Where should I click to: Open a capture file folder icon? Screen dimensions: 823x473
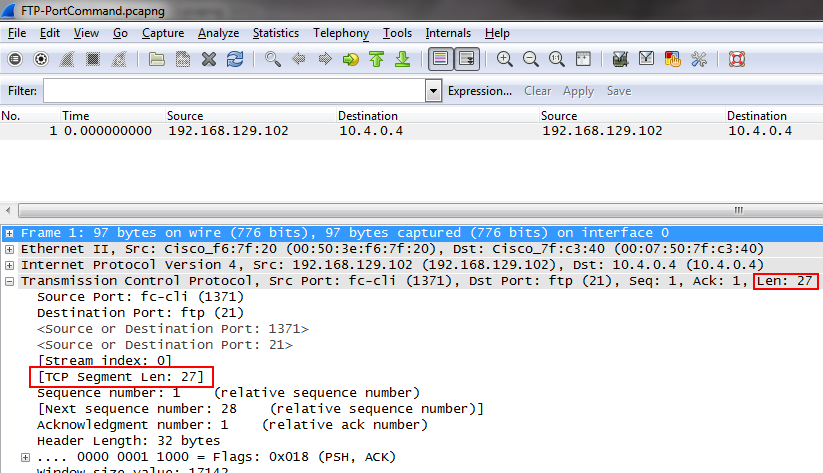click(x=156, y=59)
